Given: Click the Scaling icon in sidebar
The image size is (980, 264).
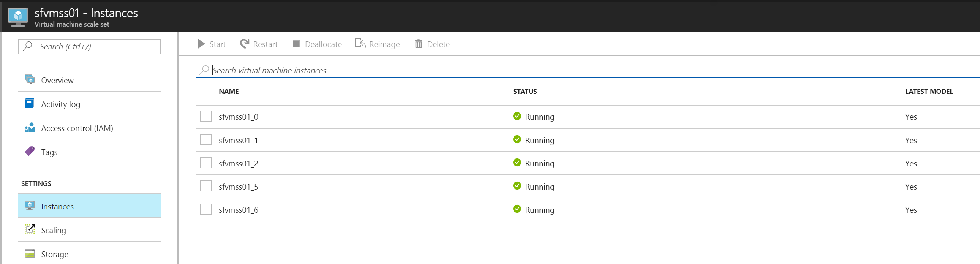Looking at the screenshot, I should tap(30, 230).
